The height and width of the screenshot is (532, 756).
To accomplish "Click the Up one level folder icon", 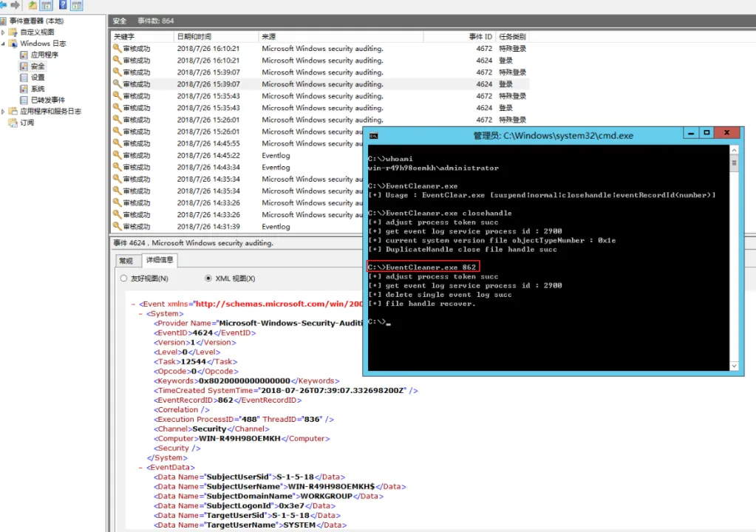I will tap(33, 5).
